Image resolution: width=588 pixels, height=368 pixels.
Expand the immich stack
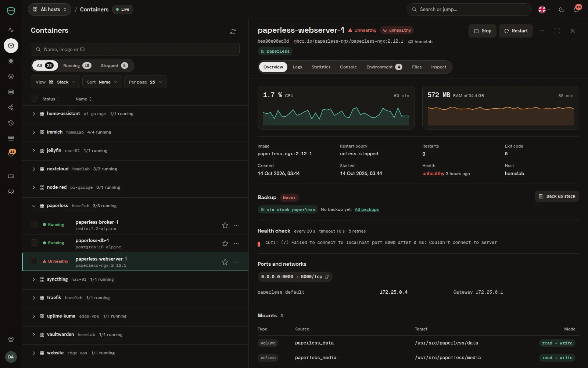[33, 132]
